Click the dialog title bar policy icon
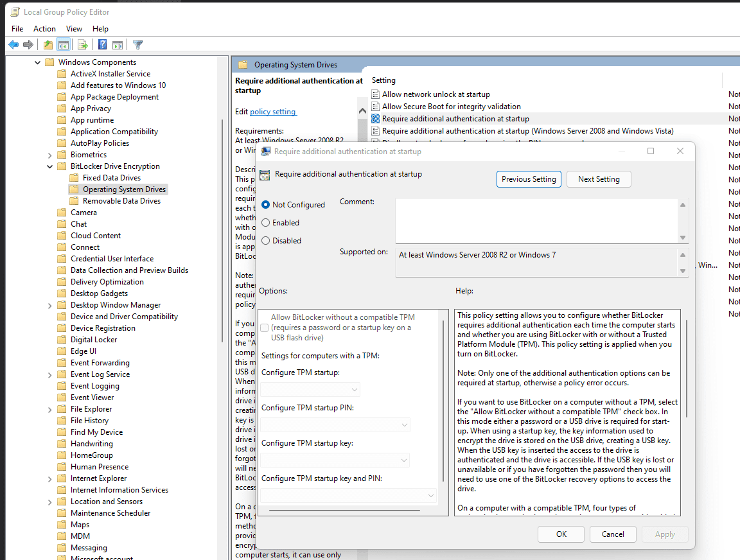Viewport: 740px width, 560px height. 266,152
